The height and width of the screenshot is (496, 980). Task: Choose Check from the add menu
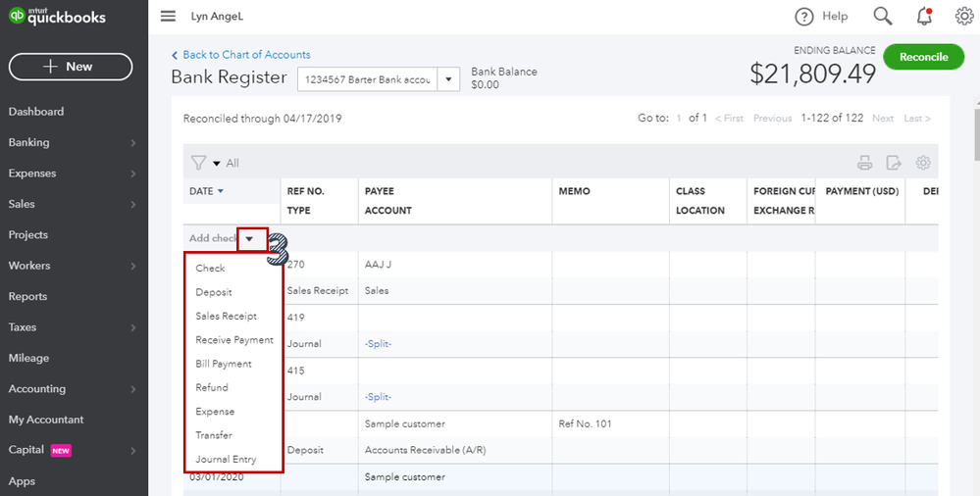[210, 268]
